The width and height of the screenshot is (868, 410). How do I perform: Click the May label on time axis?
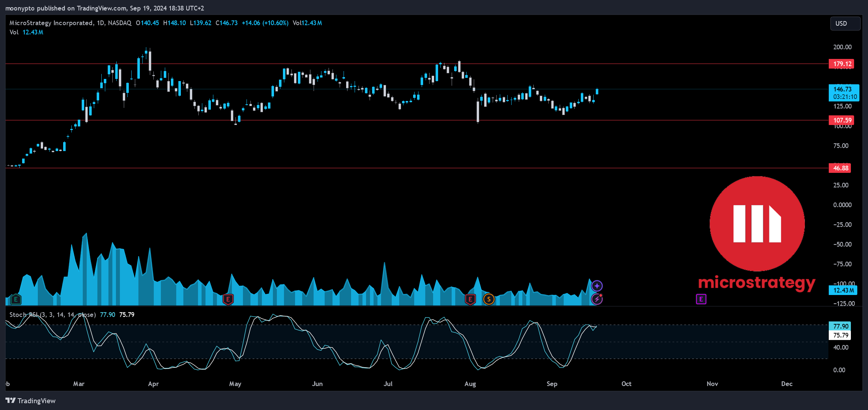[235, 384]
